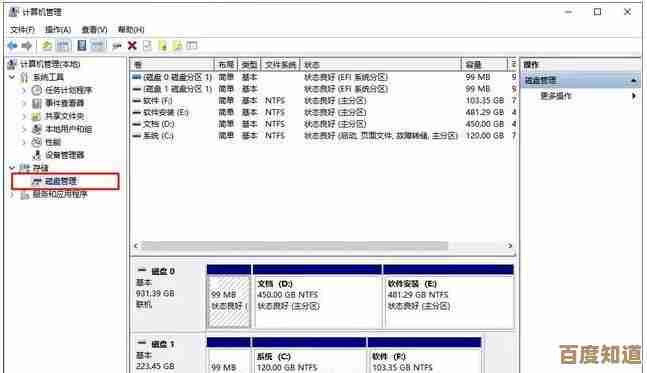
Task: Toggle the console tree show/hide toolbar icon
Action: (x=63, y=45)
